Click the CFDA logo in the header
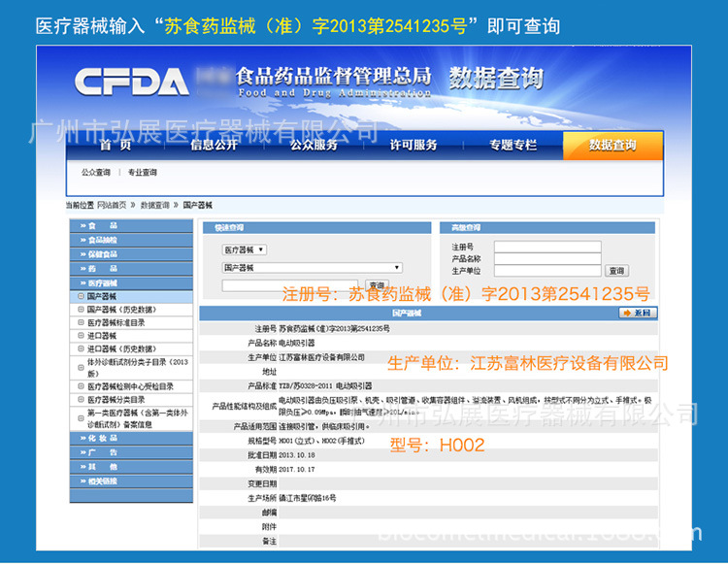 click(x=132, y=82)
